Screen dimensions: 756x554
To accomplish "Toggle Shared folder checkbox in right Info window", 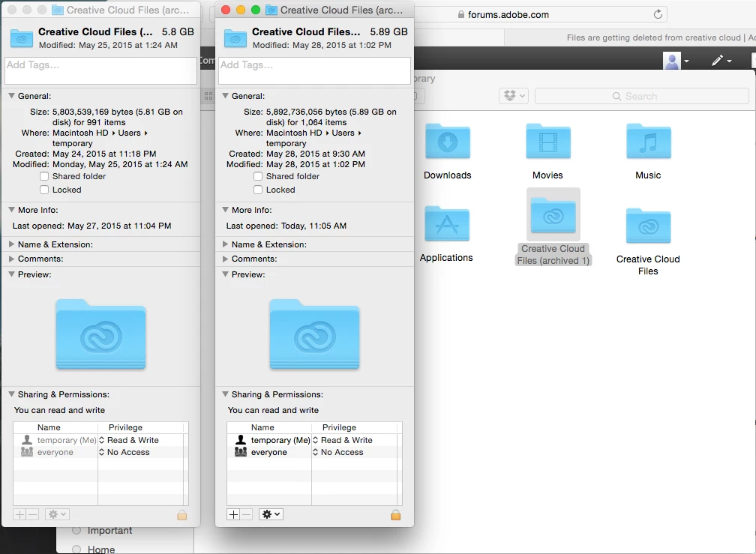I will [x=258, y=176].
